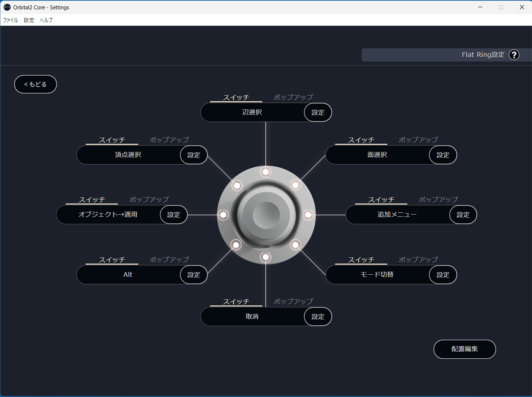Click the right ring switch dot
532x397 pixels.
308,215
